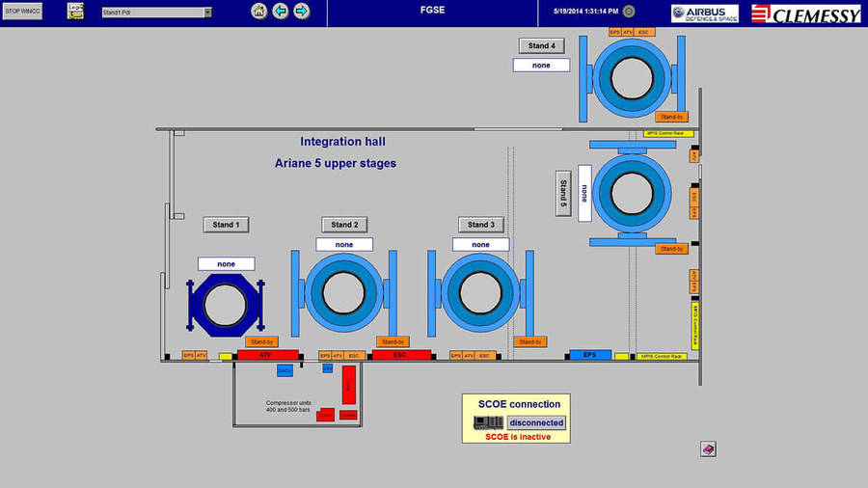Click the FGSE header title
The image size is (868, 488).
tap(432, 10)
